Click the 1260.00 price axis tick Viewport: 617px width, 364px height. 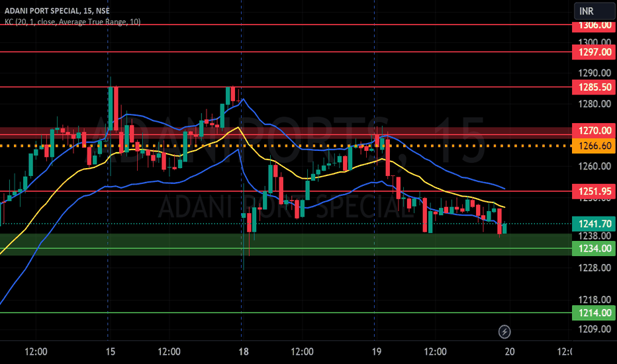[594, 166]
